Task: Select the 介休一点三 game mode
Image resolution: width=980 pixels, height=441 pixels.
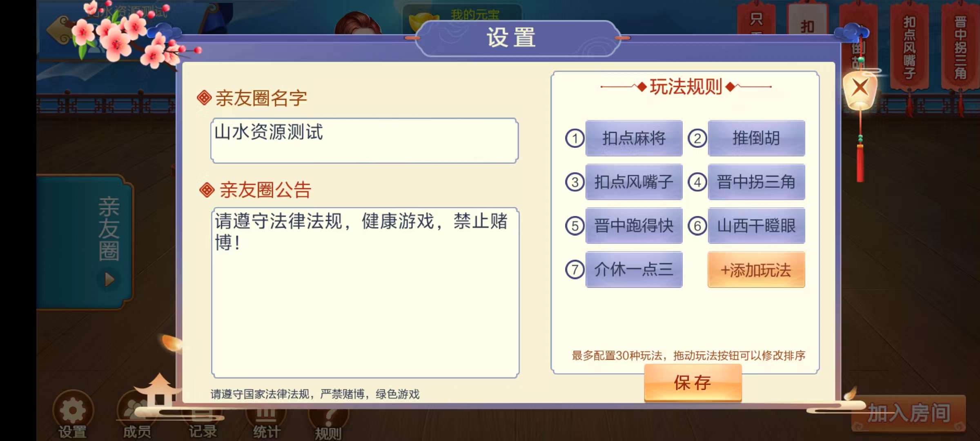Action: tap(634, 269)
